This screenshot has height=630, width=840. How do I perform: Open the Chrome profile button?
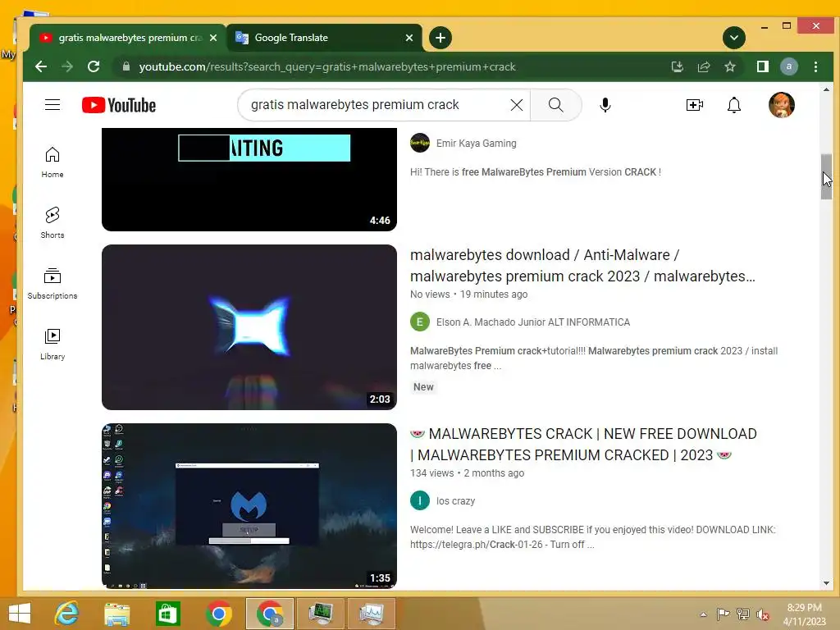click(788, 66)
